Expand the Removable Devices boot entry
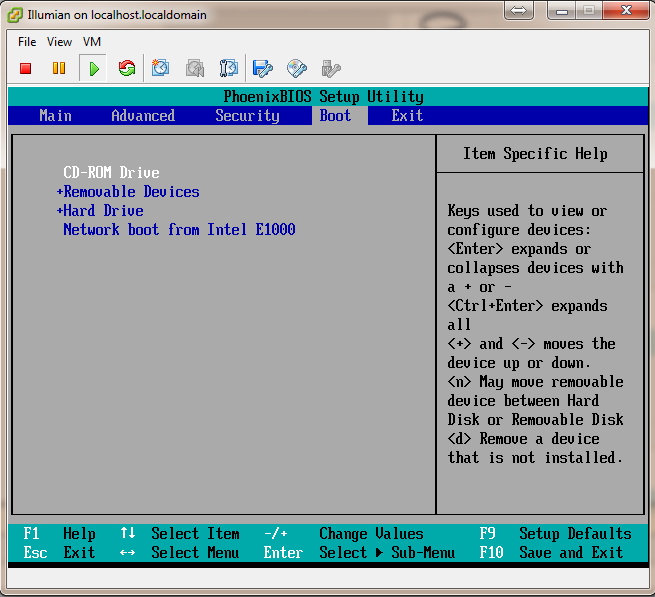655x597 pixels. [130, 192]
